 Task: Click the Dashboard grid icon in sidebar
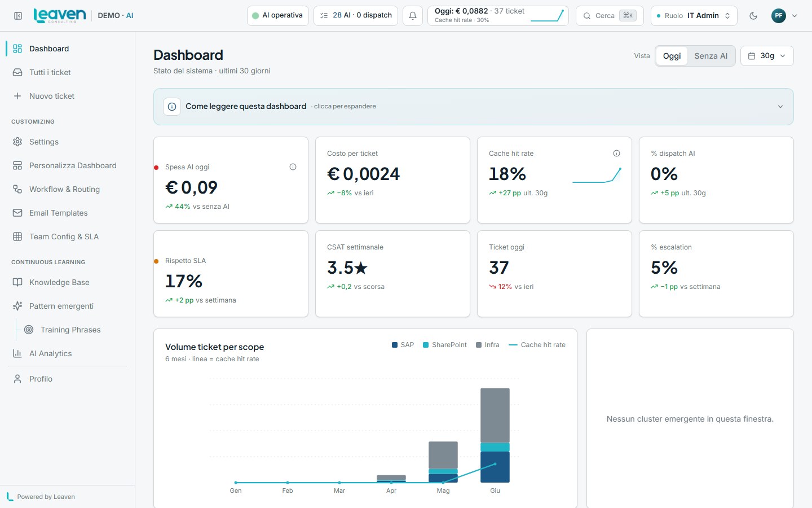[x=17, y=49]
